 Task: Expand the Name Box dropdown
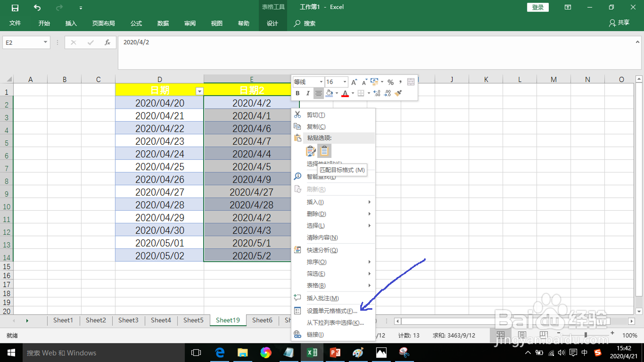(x=46, y=43)
